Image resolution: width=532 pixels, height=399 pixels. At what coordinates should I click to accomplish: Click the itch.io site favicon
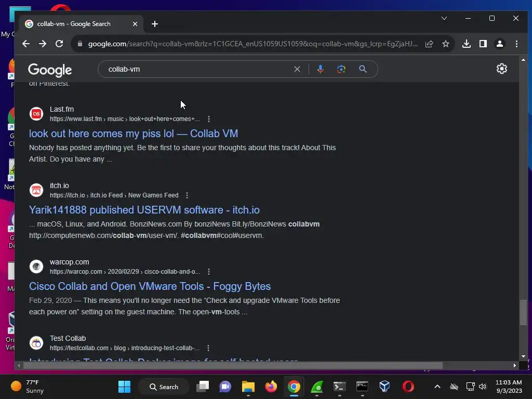point(36,190)
